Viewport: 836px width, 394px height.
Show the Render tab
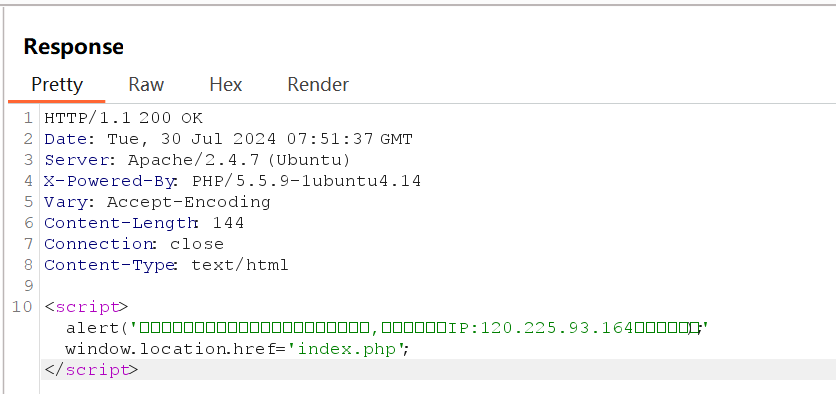318,85
